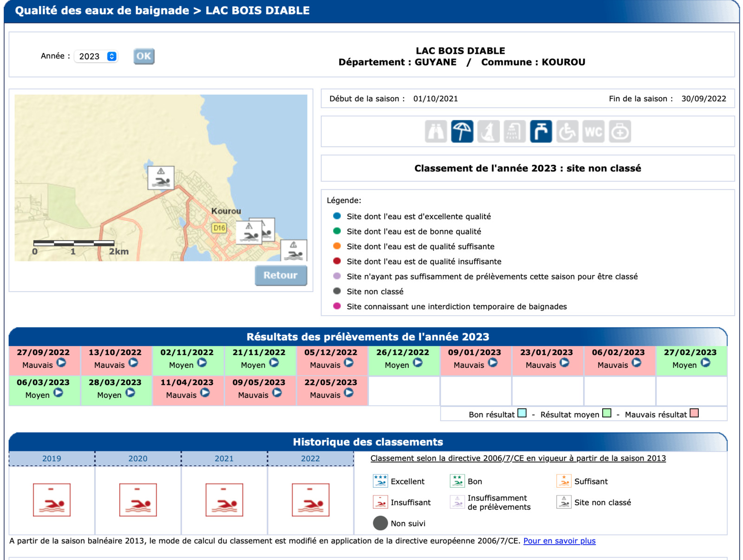This screenshot has height=560, width=743.
Task: Click the beach umbrella amenity icon
Action: (x=462, y=131)
